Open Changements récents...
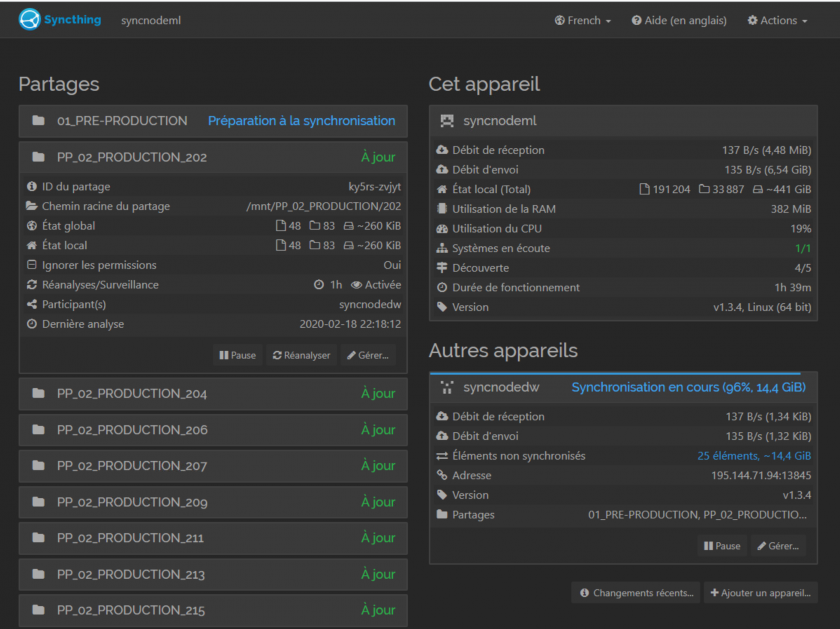840x629 pixels. pyautogui.click(x=636, y=593)
